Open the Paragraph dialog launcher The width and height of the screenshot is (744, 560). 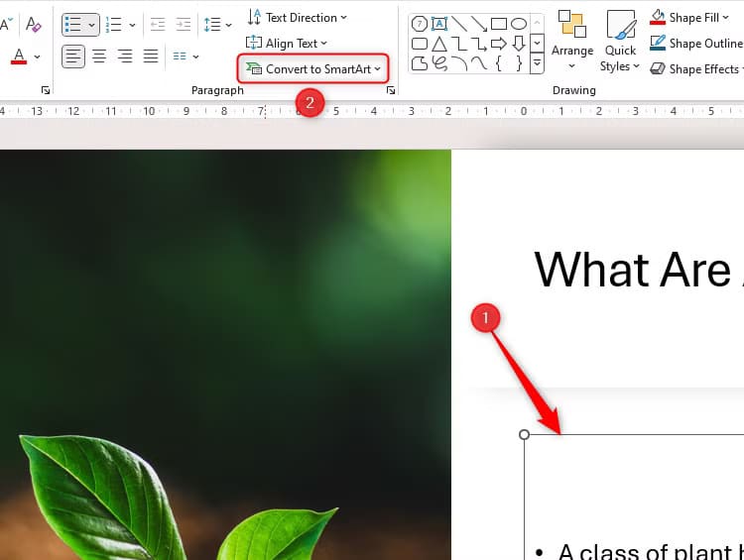[x=391, y=90]
